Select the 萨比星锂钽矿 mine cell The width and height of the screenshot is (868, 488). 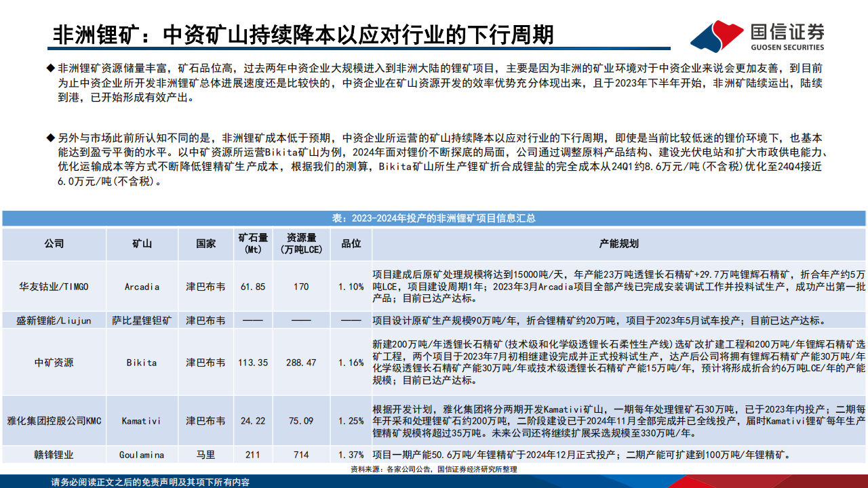point(142,320)
